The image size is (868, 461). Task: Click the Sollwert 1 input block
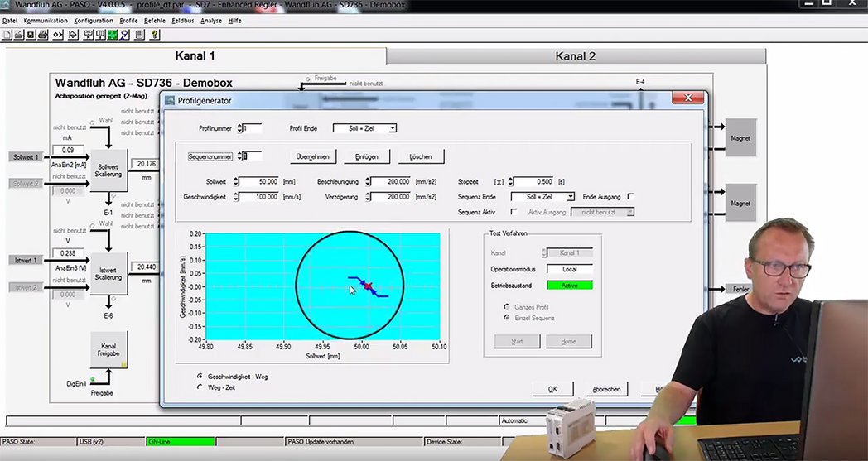[26, 157]
